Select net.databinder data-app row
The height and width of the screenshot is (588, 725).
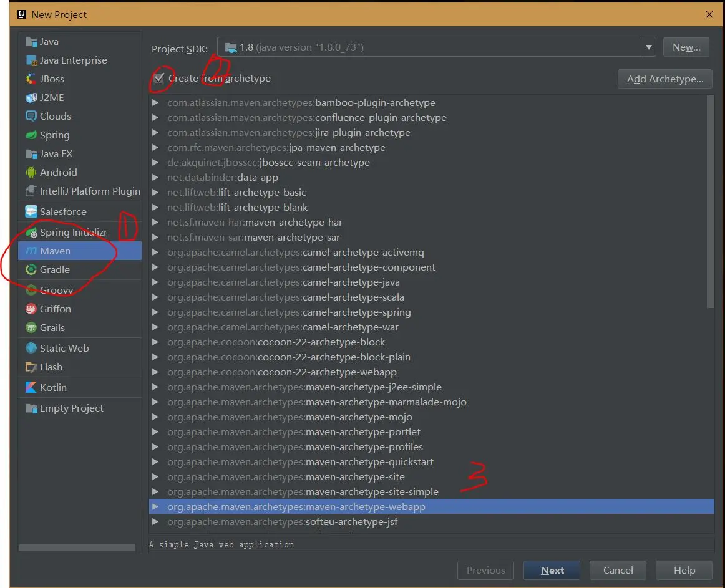click(431, 178)
